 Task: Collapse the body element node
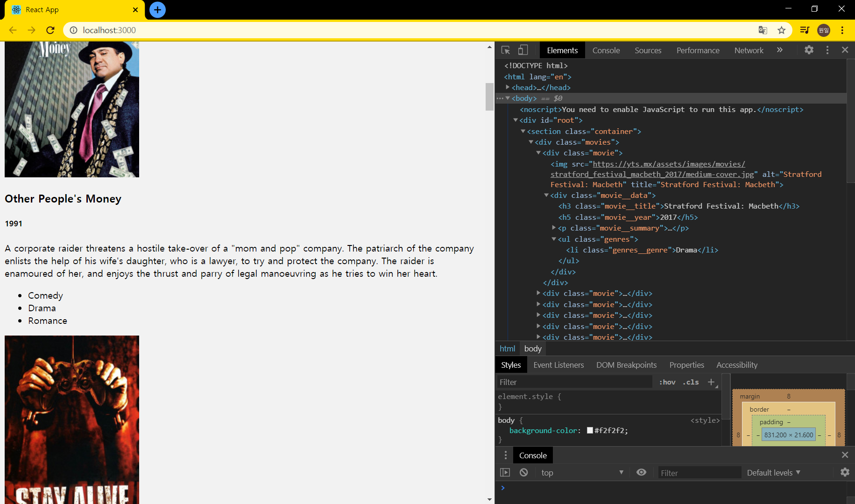coord(508,98)
